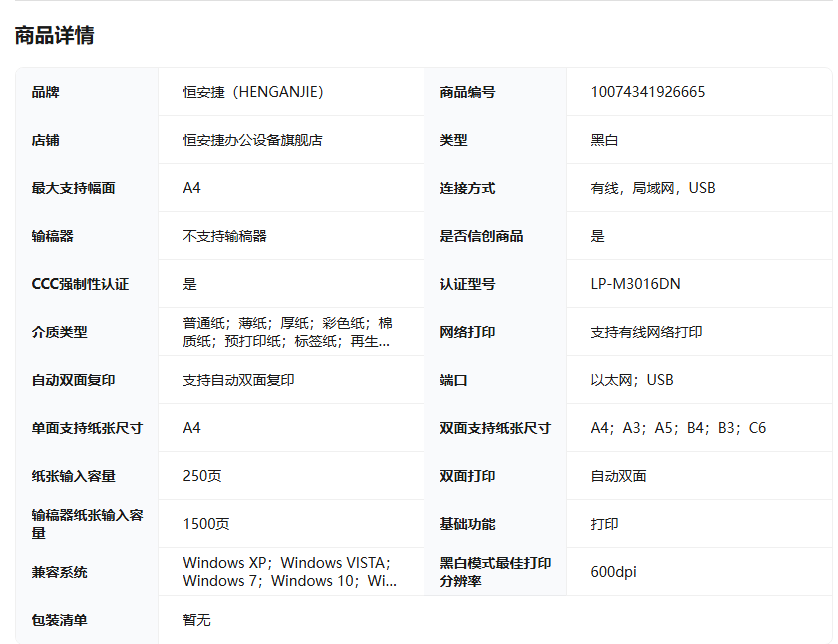Click the 类型 label
The height and width of the screenshot is (644, 838).
[453, 140]
